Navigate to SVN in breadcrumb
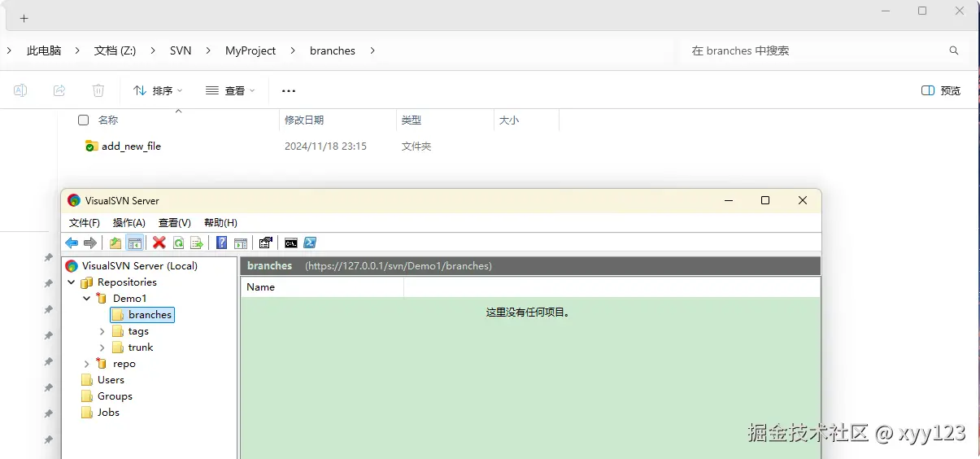Image resolution: width=980 pixels, height=459 pixels. tap(181, 50)
